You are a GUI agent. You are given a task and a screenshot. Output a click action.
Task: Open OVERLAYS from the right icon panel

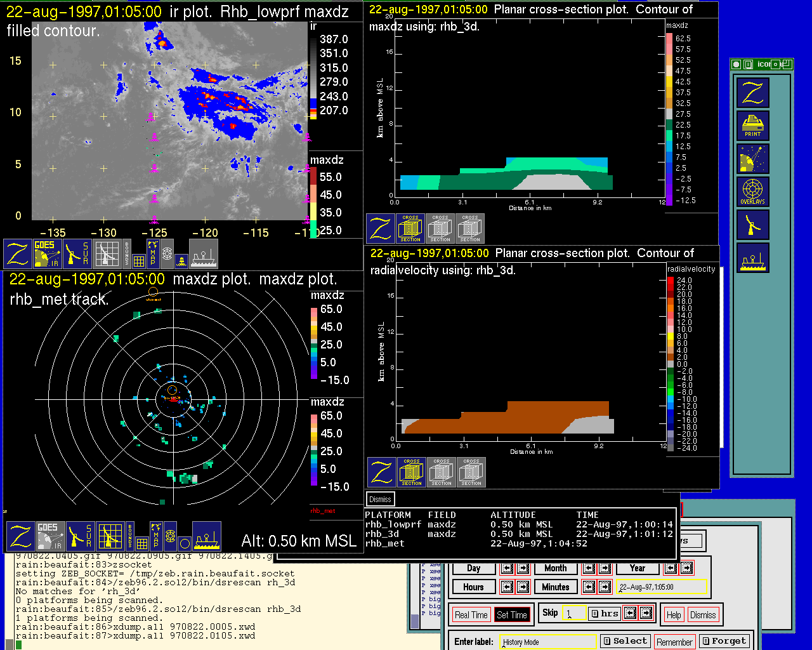pyautogui.click(x=753, y=192)
